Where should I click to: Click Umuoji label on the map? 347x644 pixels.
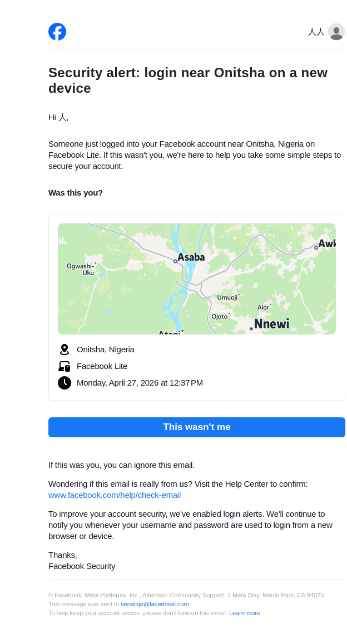tap(227, 297)
